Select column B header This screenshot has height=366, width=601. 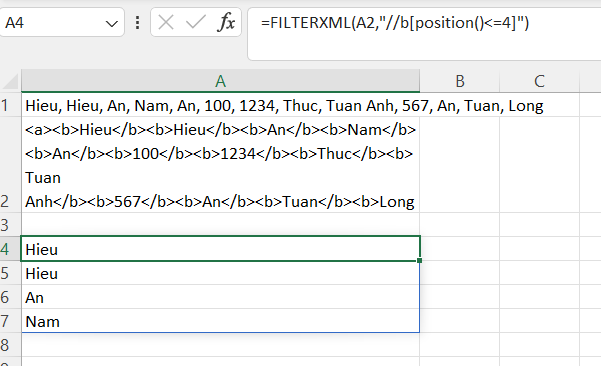[x=460, y=81]
